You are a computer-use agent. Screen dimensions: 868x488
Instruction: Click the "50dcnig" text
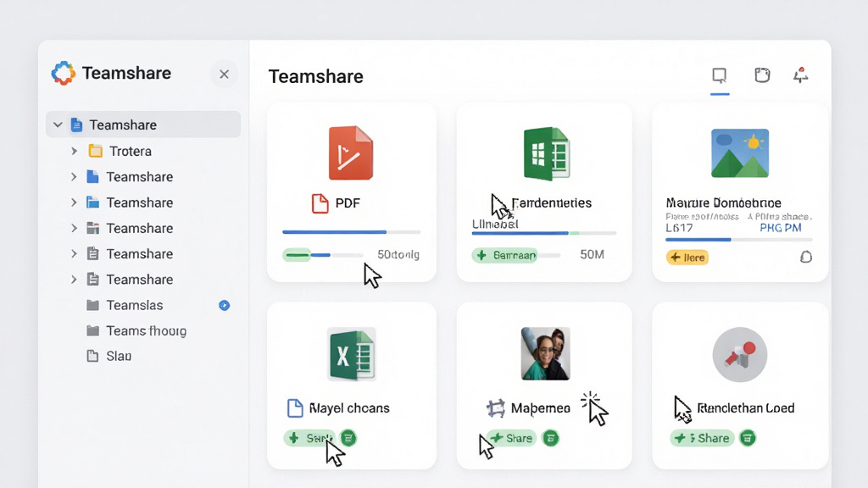pyautogui.click(x=398, y=254)
